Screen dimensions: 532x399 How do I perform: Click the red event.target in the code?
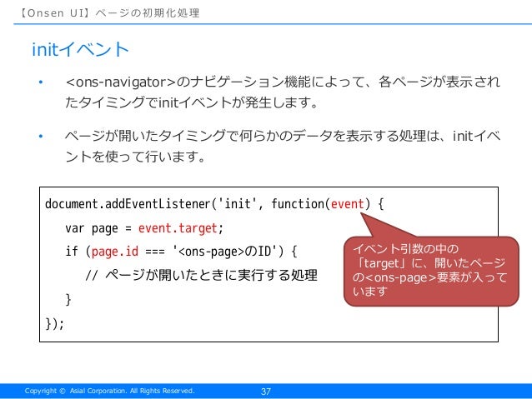pos(178,228)
